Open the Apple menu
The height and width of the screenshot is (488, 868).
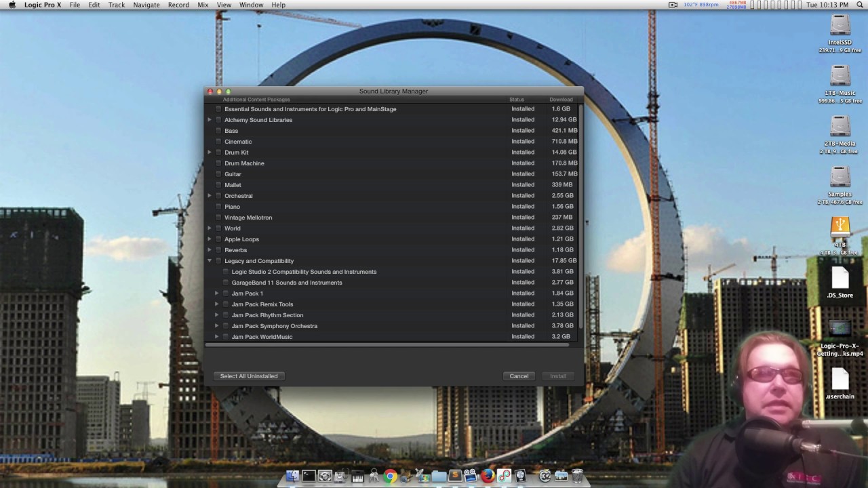[x=12, y=5]
